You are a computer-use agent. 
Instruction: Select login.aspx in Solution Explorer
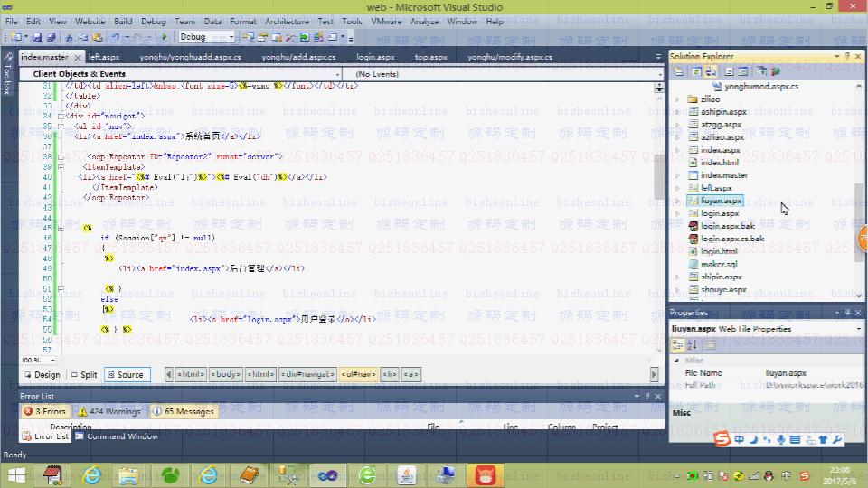(x=720, y=213)
